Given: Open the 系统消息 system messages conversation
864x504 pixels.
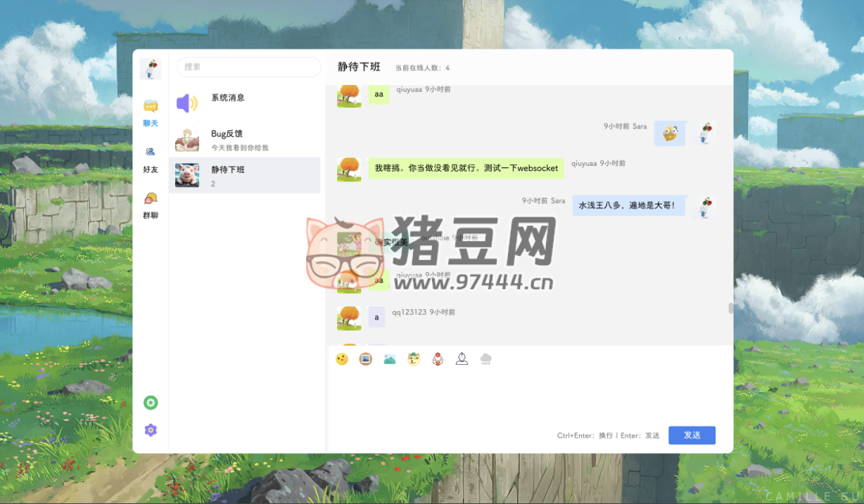Looking at the screenshot, I should pyautogui.click(x=245, y=103).
